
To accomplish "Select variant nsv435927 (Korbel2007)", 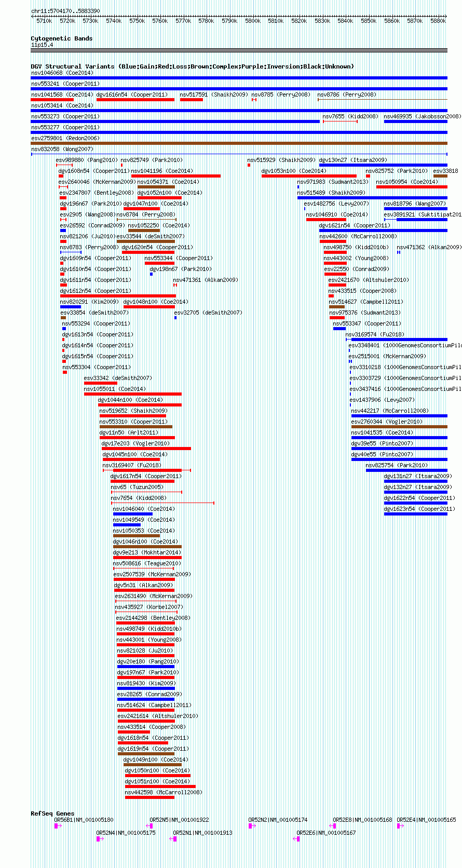I will 149,607.
